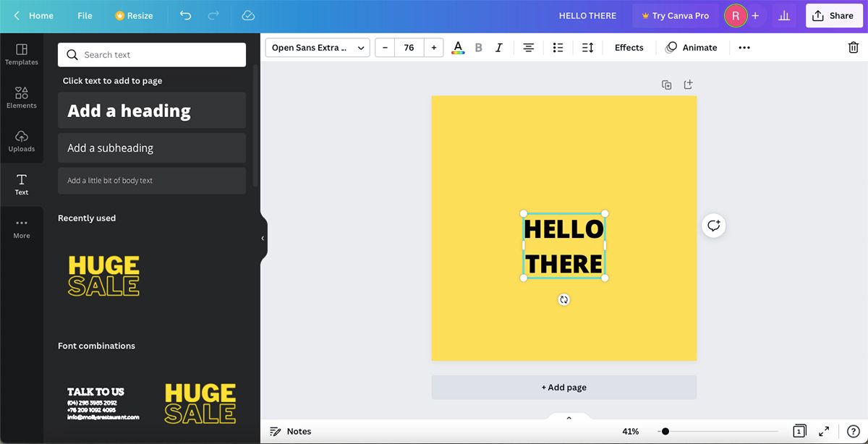Click the Search text field
Screen dimensions: 868x444
pos(152,55)
